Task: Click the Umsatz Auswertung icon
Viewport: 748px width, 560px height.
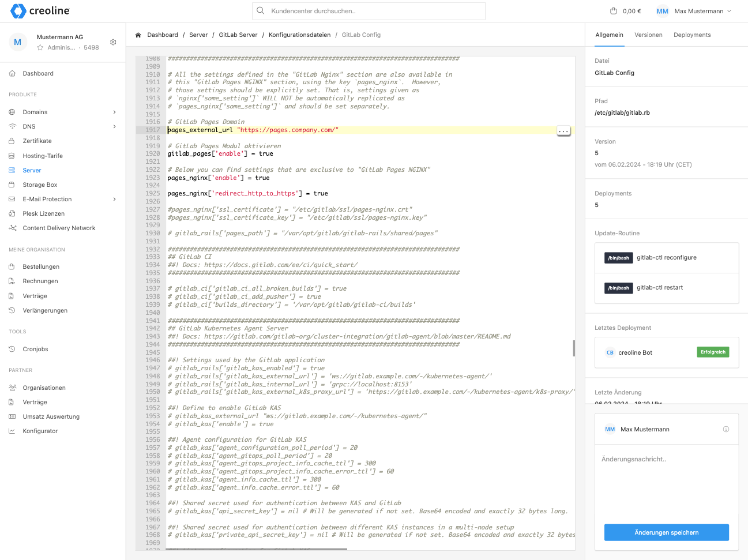Action: pos(12,416)
